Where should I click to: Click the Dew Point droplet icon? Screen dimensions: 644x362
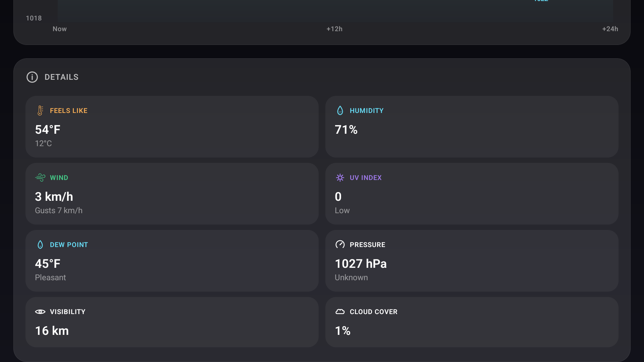pos(40,245)
